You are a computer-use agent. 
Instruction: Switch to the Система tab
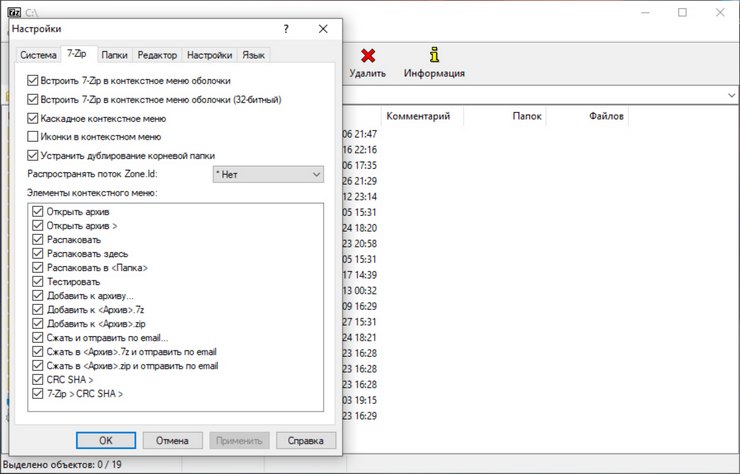(37, 55)
